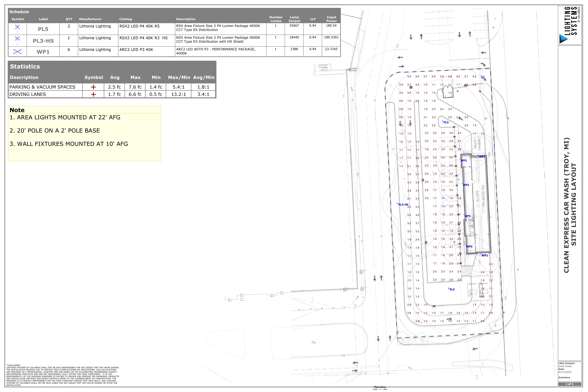Click catalog entry 'ARC2 LED P3 40K'
This screenshot has height=392, width=588.
coord(136,49)
